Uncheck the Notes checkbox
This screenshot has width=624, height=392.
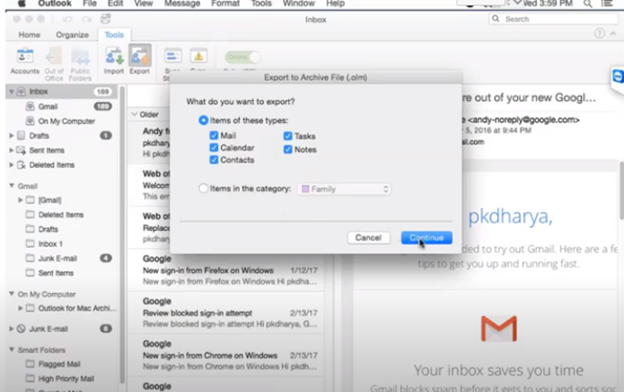288,150
